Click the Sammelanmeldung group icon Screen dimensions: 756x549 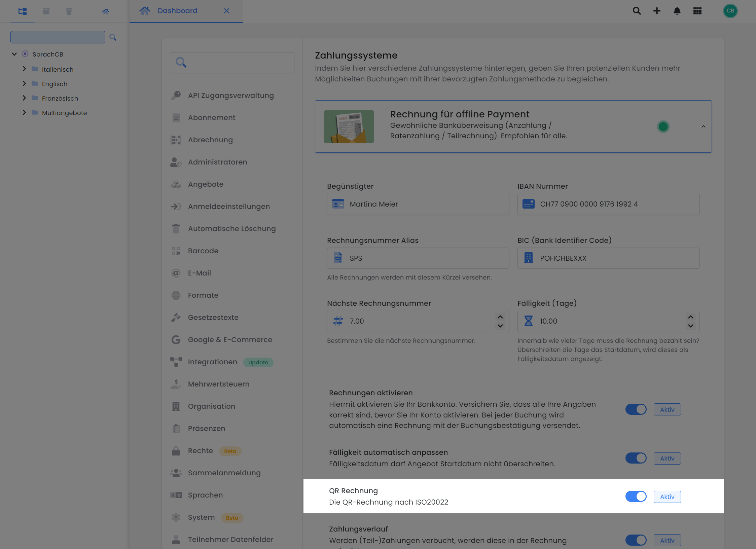[176, 473]
